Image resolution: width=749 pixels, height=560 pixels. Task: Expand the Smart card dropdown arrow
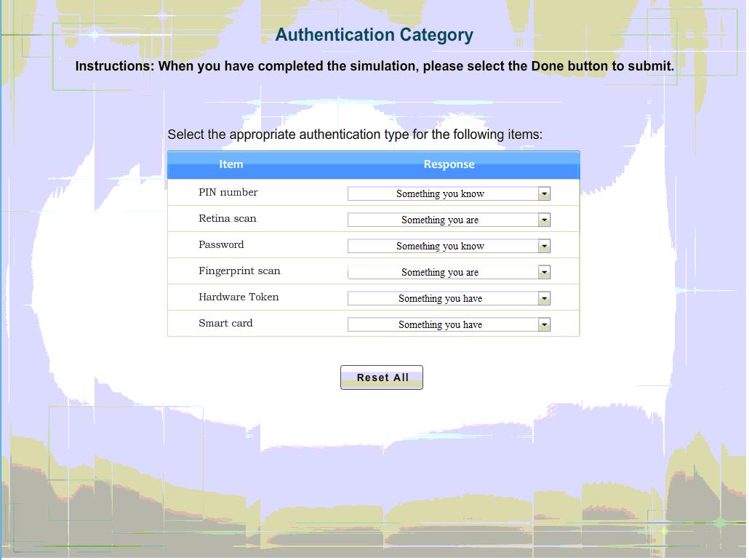(x=544, y=324)
